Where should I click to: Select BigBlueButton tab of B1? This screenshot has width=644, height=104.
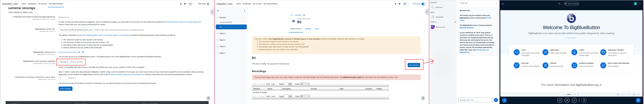coord(296,29)
